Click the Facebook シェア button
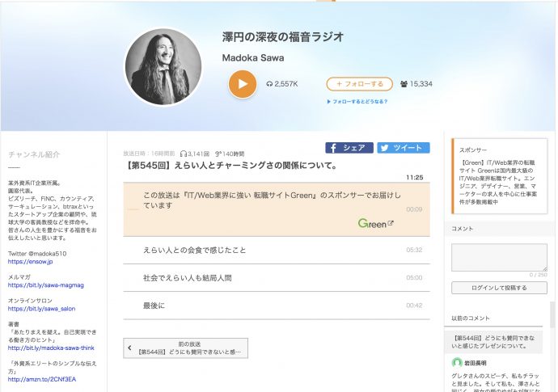 (x=349, y=148)
